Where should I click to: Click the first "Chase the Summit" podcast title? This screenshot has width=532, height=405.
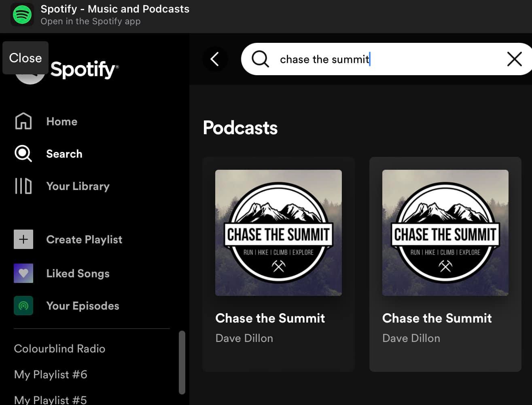[270, 318]
